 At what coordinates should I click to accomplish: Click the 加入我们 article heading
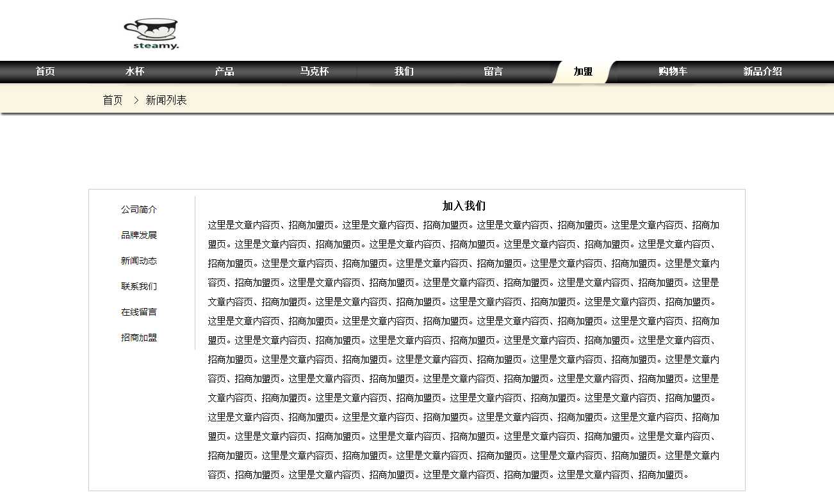(464, 206)
